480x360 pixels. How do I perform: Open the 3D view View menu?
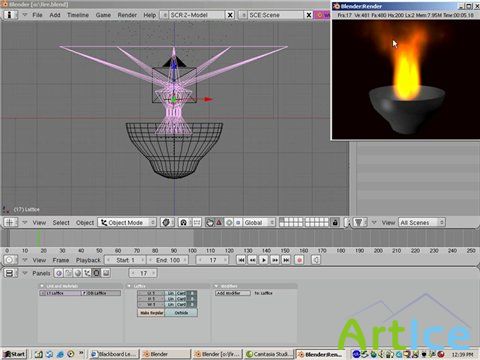39,223
